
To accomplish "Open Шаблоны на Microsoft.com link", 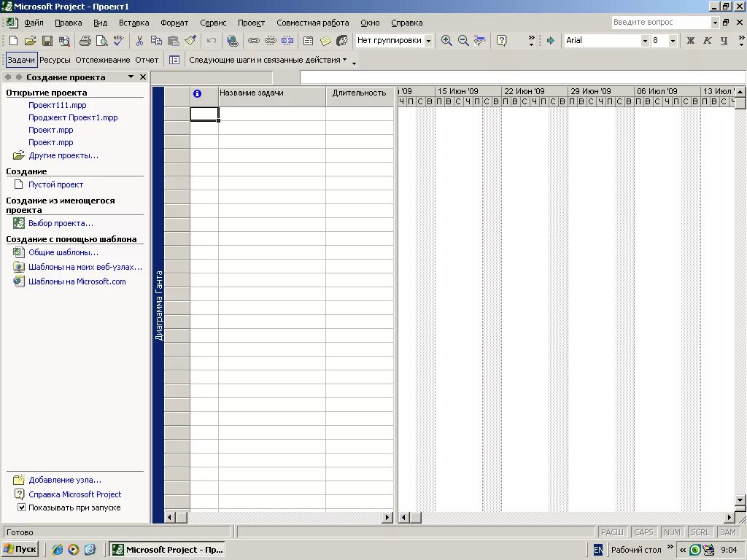I will pos(77,281).
